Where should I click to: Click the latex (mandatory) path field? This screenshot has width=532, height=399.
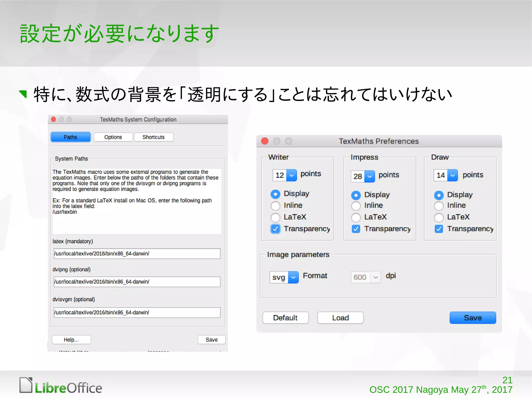137,253
